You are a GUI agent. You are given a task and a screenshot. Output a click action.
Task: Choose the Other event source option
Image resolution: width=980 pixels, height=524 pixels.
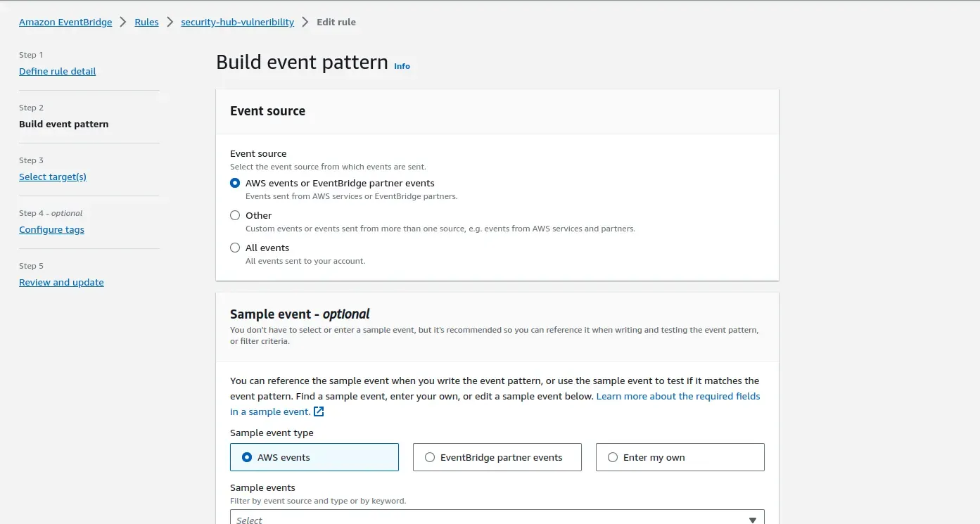(235, 215)
